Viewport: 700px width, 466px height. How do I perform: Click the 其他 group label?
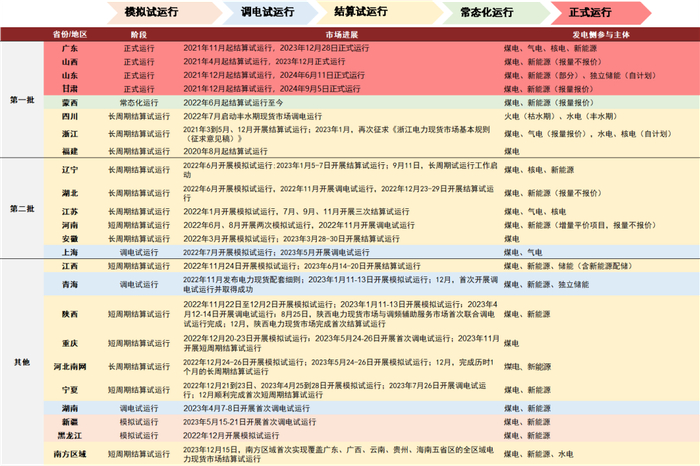pos(22,362)
